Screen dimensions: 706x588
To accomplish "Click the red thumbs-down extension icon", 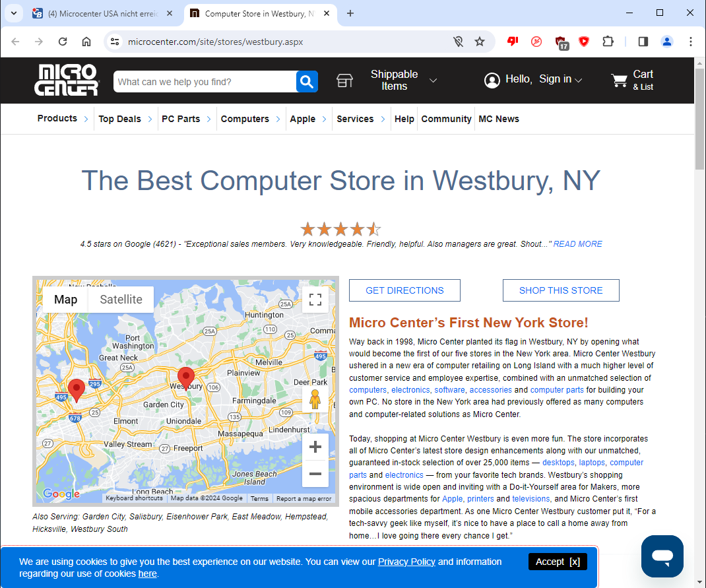I will point(513,42).
